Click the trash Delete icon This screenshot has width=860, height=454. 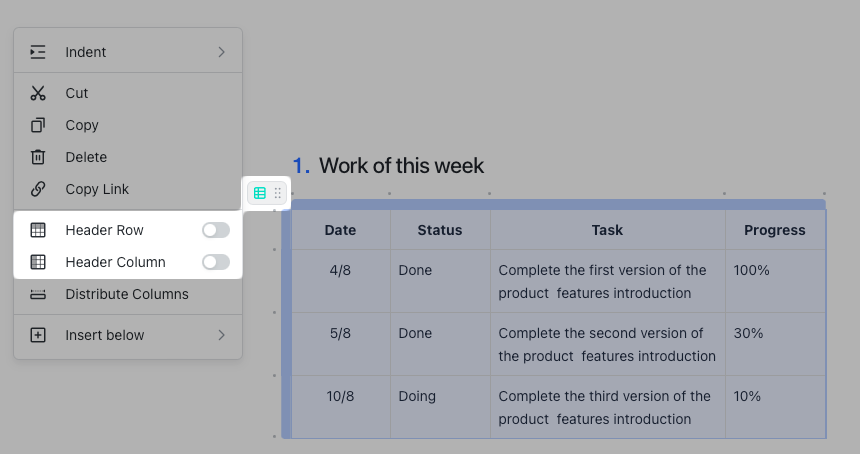[x=38, y=157]
